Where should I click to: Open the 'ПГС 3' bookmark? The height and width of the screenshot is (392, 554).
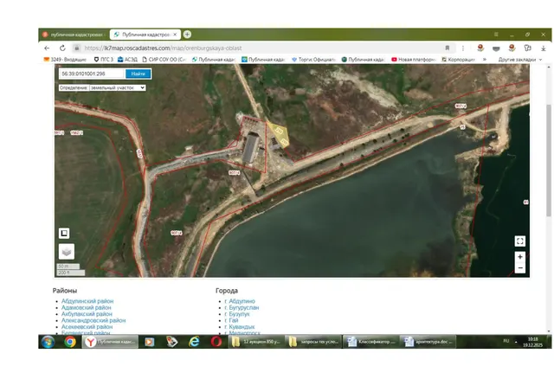pyautogui.click(x=104, y=60)
